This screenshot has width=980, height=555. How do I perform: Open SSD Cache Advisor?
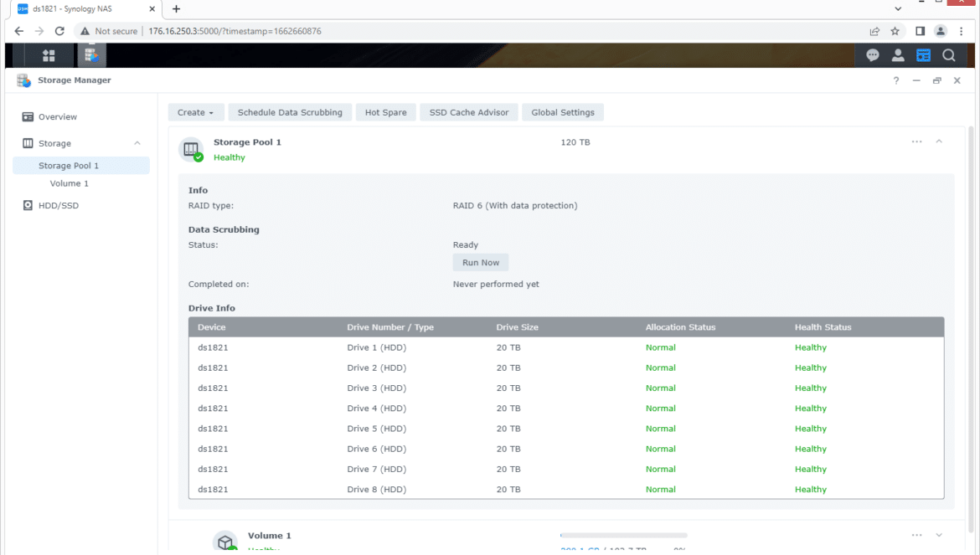click(469, 112)
